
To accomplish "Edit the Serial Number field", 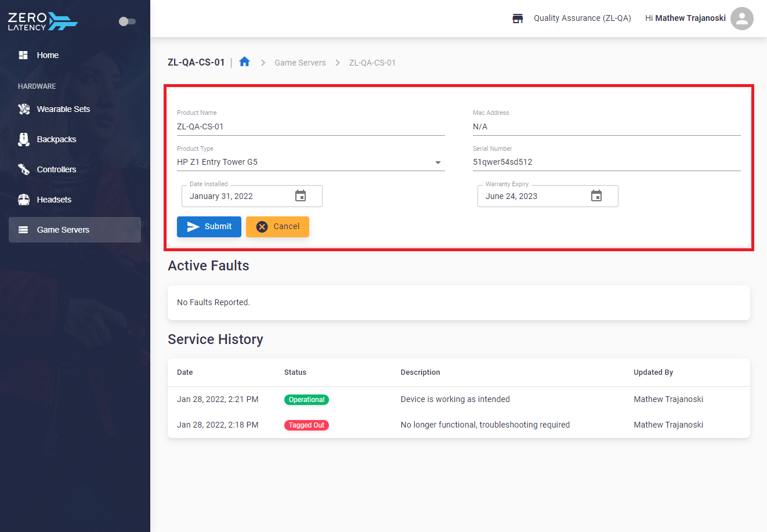I will (x=607, y=162).
